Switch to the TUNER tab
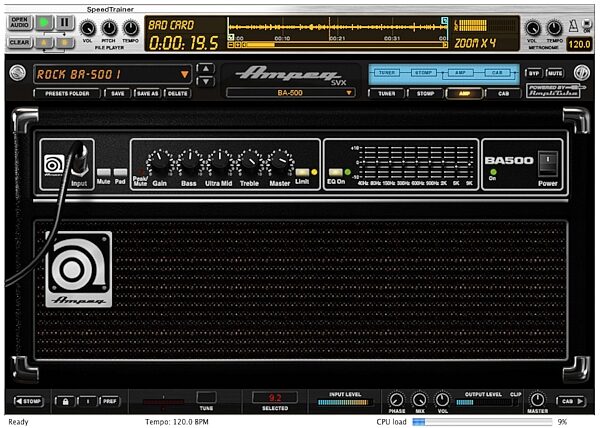This screenshot has width=600, height=428. [386, 93]
